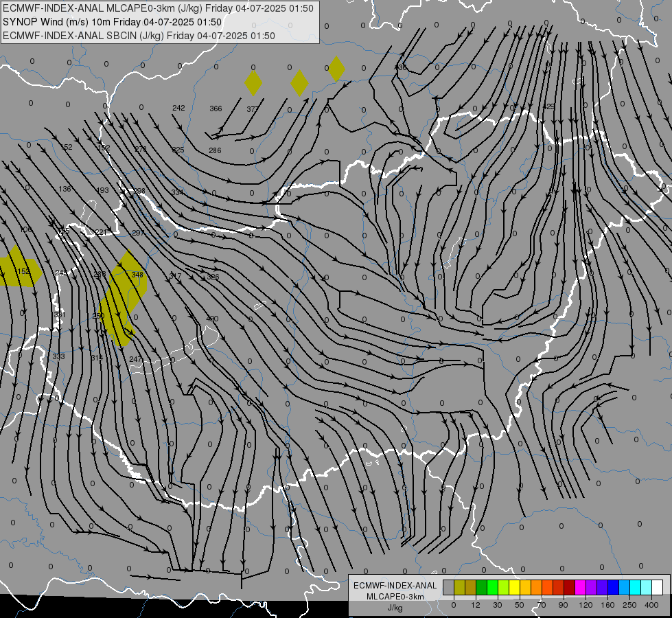Click the gray legend swatch for zero
Viewport: 672px width, 618px height.
pos(448,587)
